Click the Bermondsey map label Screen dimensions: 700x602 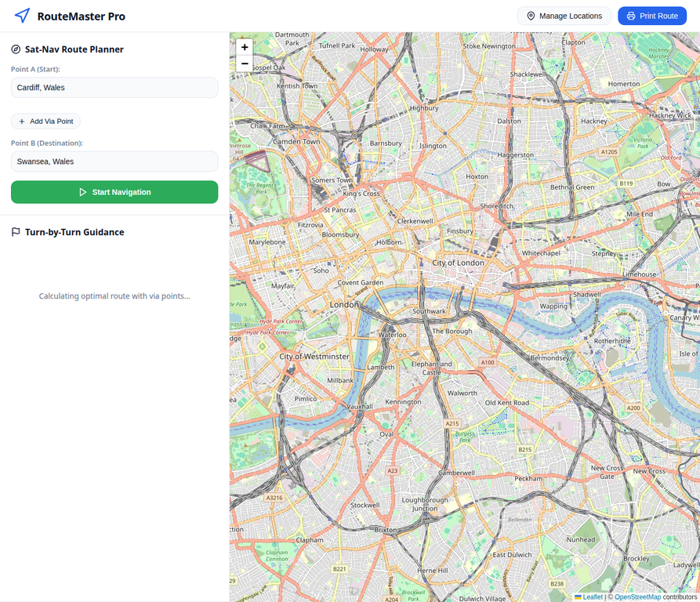pos(550,358)
